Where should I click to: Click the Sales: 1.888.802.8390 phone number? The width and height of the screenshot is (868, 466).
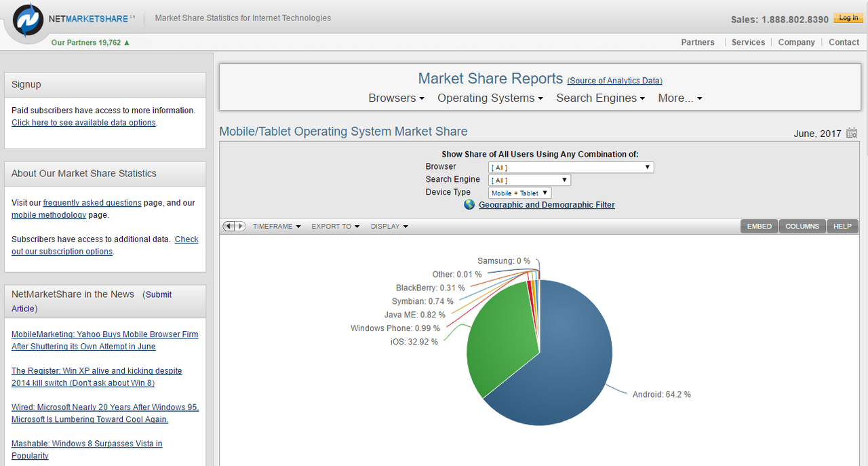(x=780, y=20)
